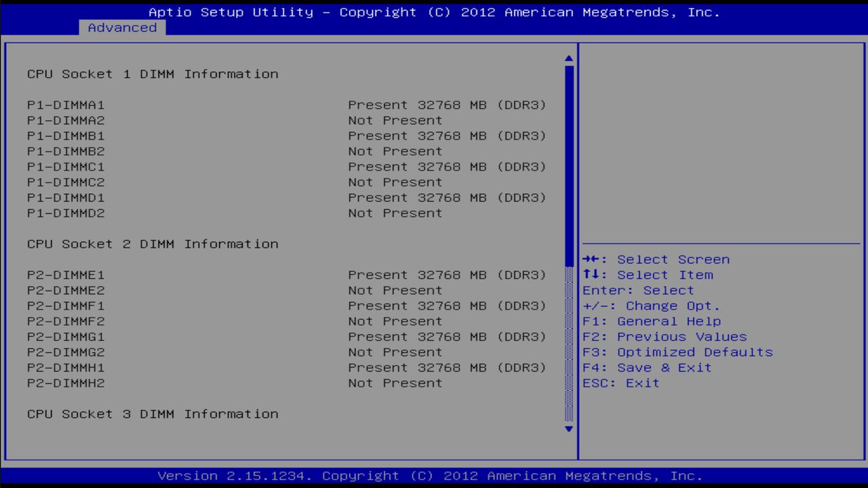
Task: Select the P1-DIMMB1 row label
Action: click(66, 136)
